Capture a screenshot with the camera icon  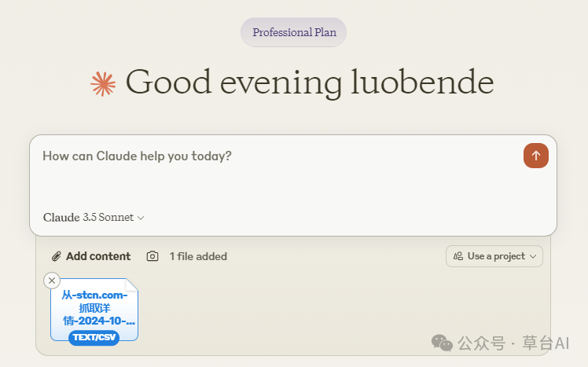(x=153, y=256)
